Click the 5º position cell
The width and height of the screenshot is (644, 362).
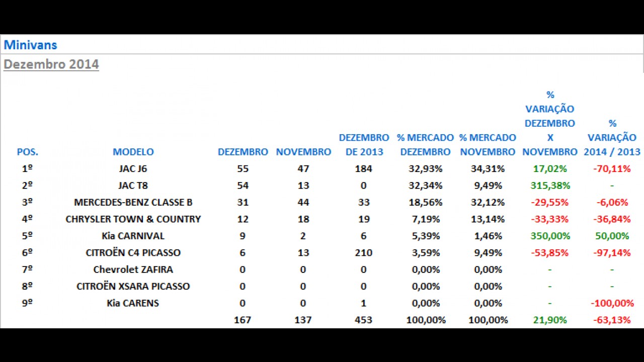pos(28,236)
